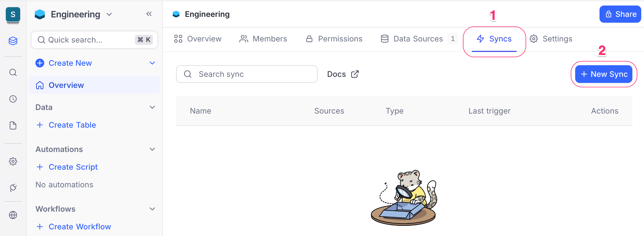The image size is (644, 236).
Task: Click the Search sync input field
Action: tap(247, 74)
